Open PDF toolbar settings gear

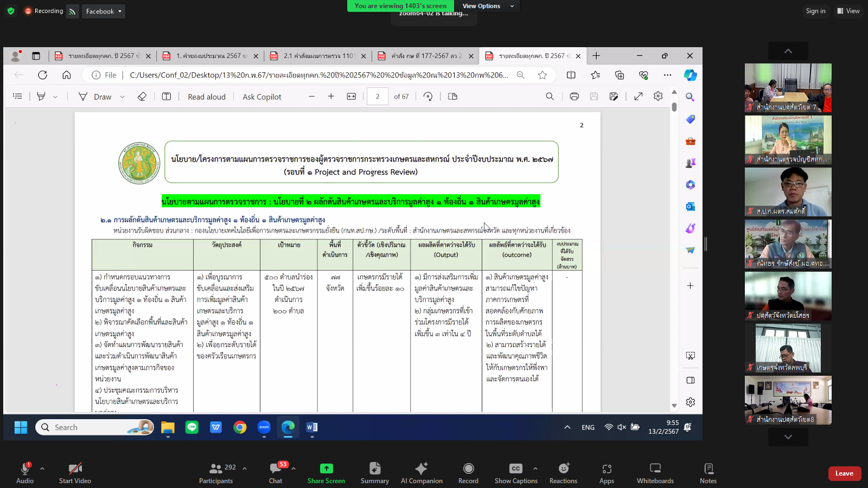click(658, 97)
